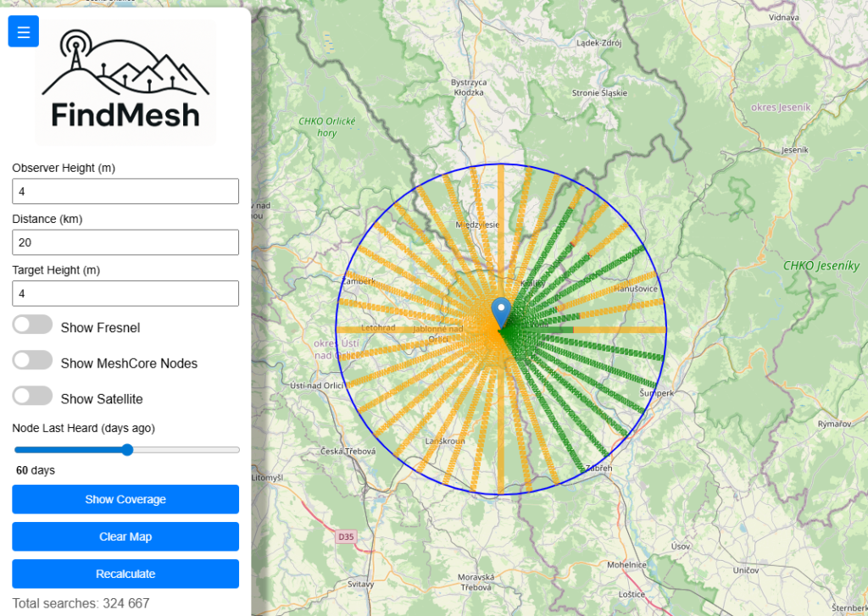Click the CHKO Jeseníky map label
This screenshot has width=868, height=616.
pyautogui.click(x=821, y=266)
